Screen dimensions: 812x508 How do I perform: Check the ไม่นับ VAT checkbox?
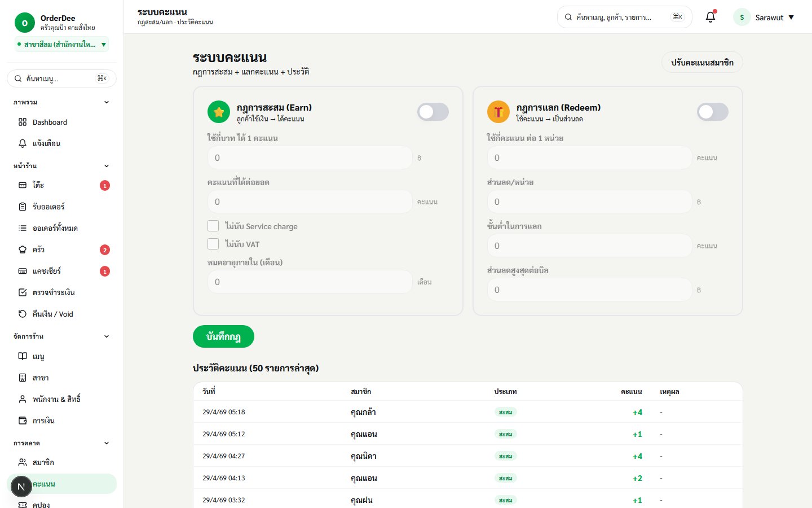(213, 244)
